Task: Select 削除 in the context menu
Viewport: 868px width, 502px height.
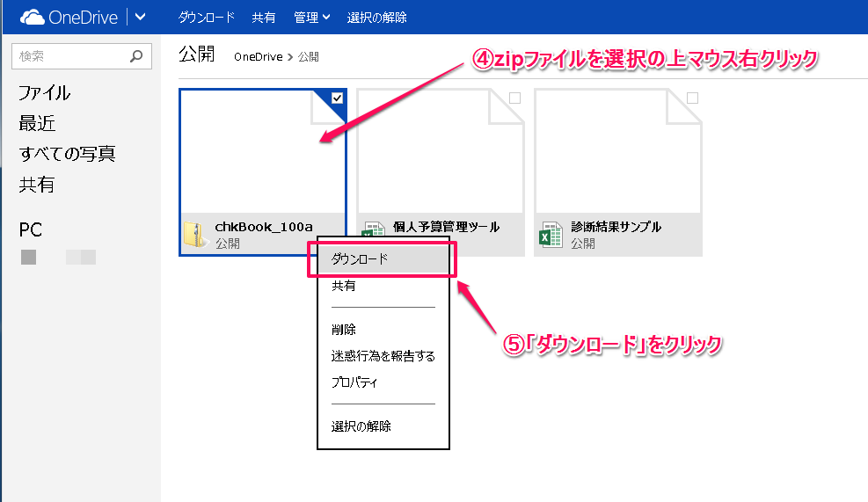Action: coord(344,330)
